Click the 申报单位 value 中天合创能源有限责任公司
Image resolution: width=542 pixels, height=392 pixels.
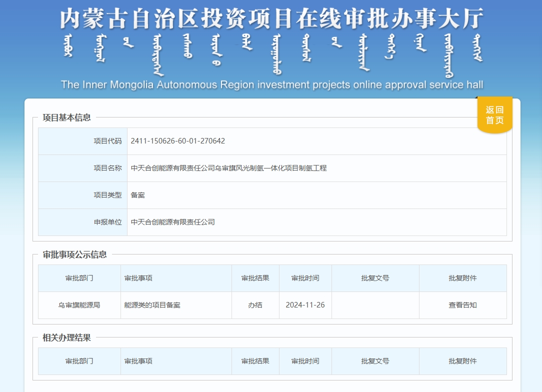pyautogui.click(x=173, y=222)
